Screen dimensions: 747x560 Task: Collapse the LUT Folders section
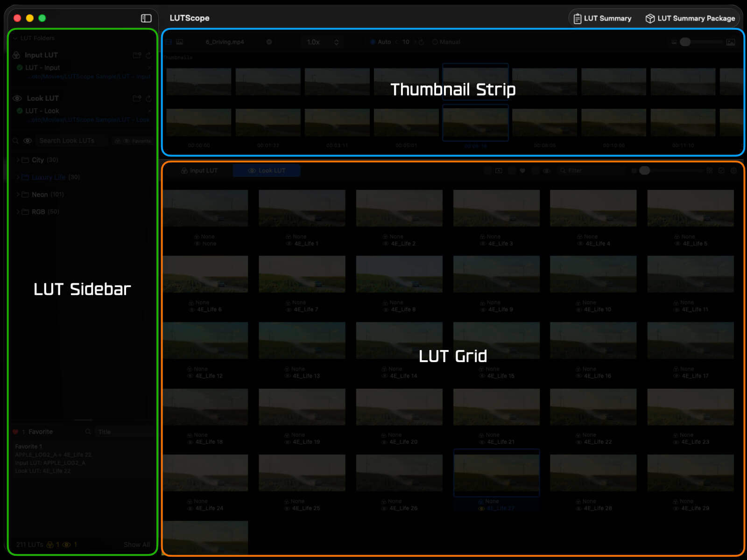(15, 38)
